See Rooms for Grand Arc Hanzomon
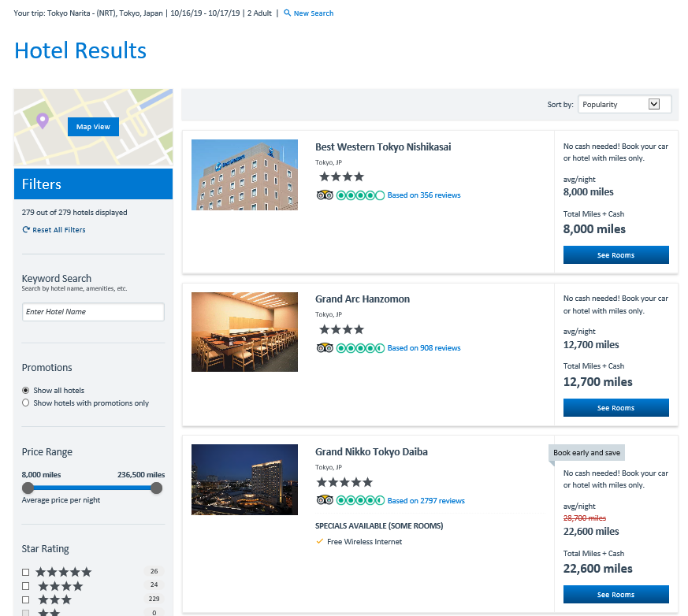The image size is (688, 616). 615,408
